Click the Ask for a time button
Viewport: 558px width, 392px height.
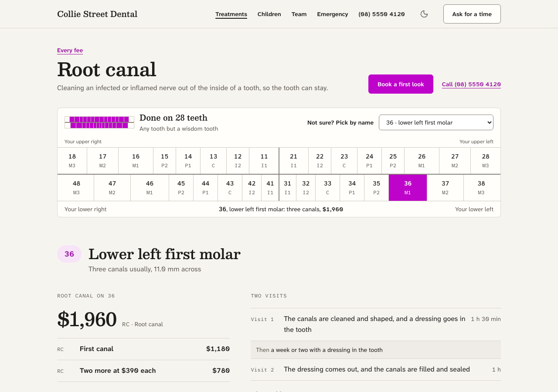pyautogui.click(x=472, y=14)
